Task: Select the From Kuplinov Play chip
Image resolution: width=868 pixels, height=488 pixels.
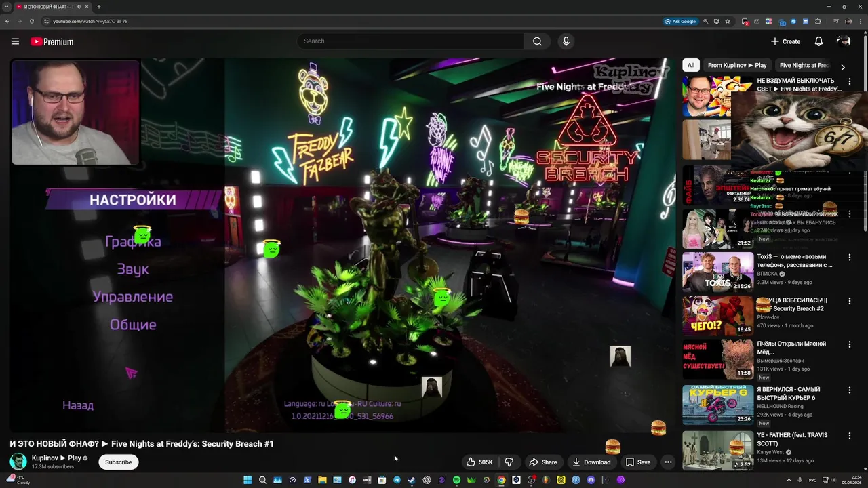Action: 737,65
